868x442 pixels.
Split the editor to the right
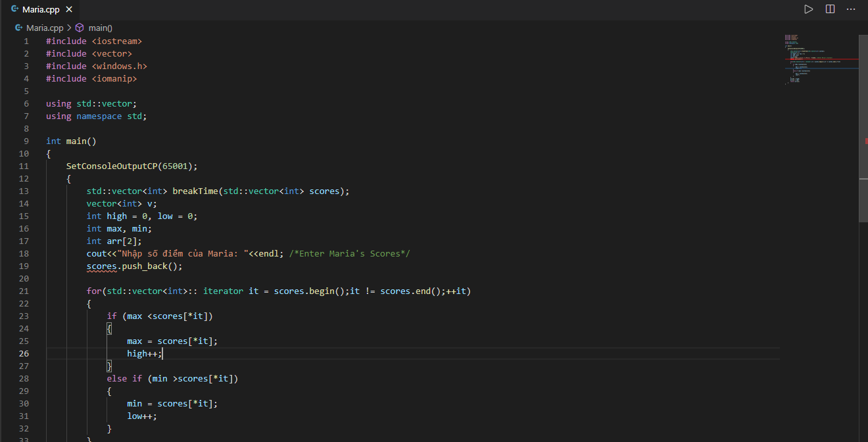(830, 9)
